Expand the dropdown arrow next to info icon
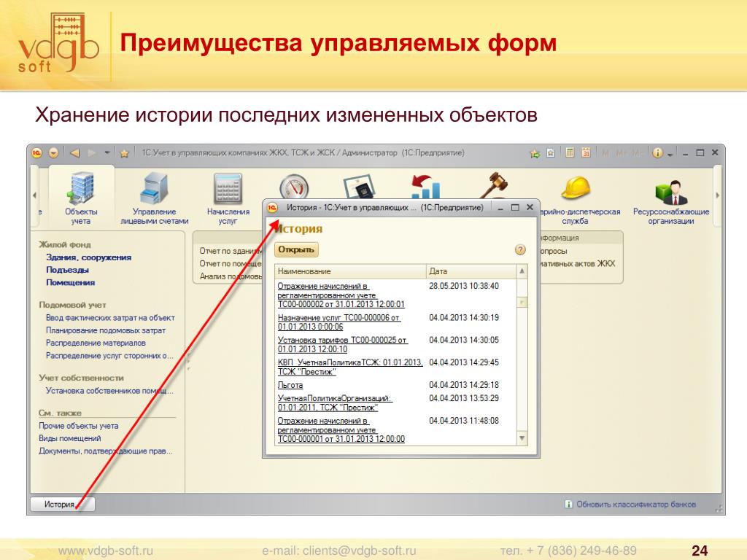Image resolution: width=747 pixels, height=560 pixels. (670, 155)
